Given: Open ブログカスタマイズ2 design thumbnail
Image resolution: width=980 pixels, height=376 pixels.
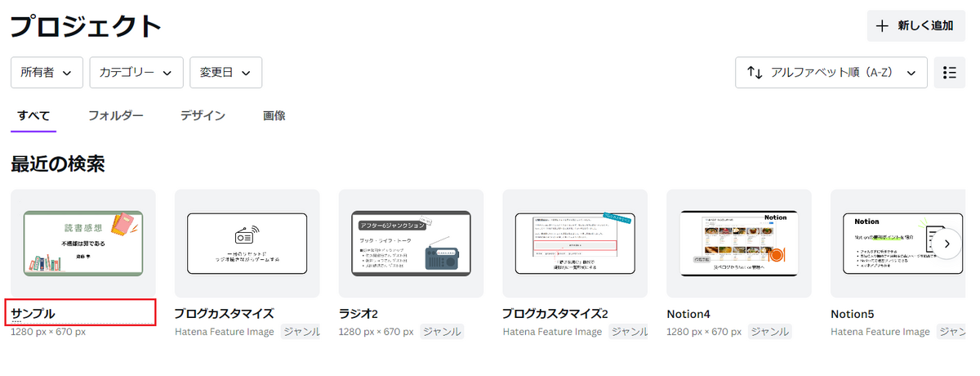Looking at the screenshot, I should click(575, 244).
